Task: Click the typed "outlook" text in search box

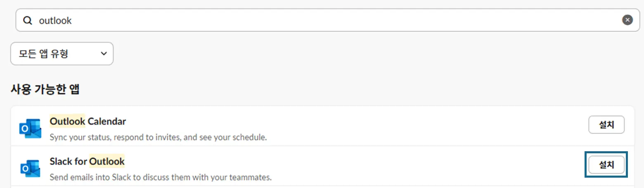Action: (55, 20)
